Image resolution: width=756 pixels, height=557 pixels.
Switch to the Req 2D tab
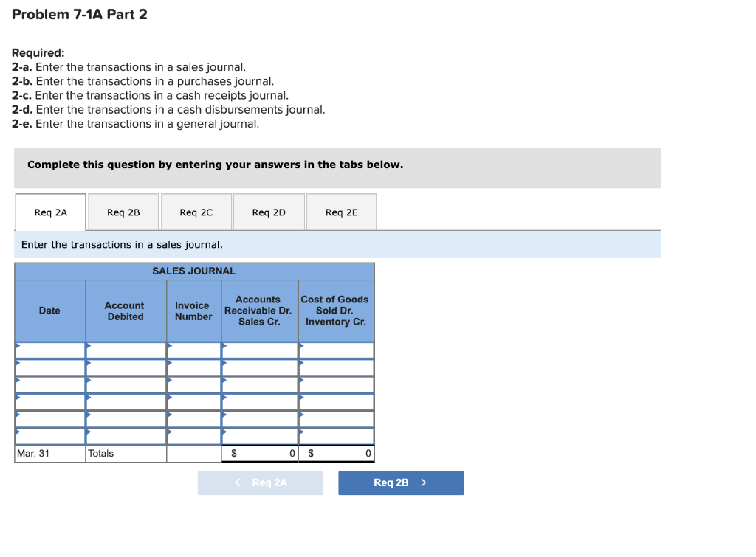point(267,212)
